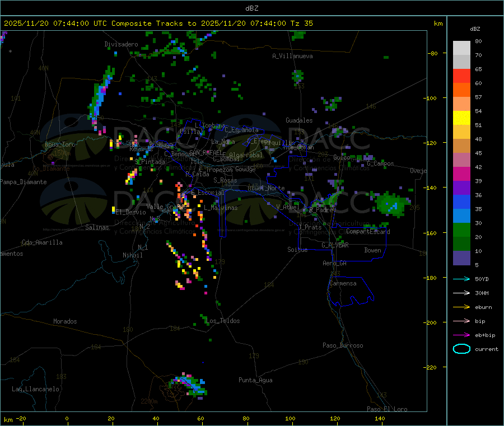Screen dimensions: 504x426
Task: Click the 'Pampa_Diamante' map label
Action: [x=24, y=182]
